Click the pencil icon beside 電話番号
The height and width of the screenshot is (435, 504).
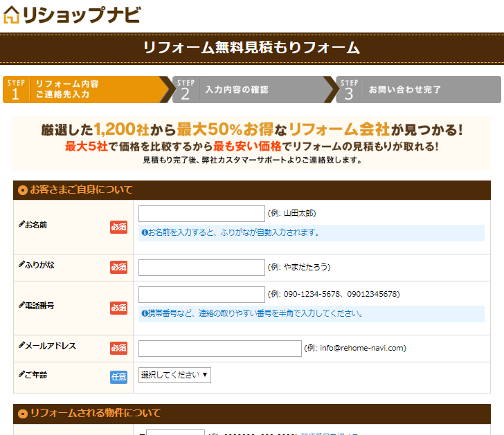(21, 305)
